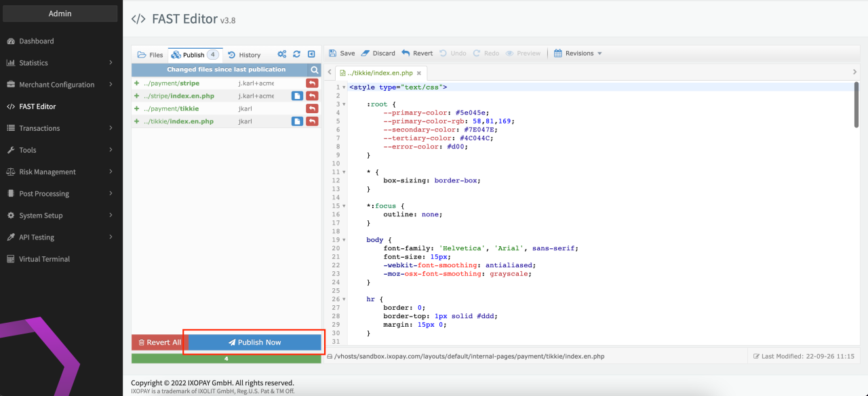Image resolution: width=868 pixels, height=396 pixels.
Task: Fold the body block on line 19
Action: [x=344, y=240]
